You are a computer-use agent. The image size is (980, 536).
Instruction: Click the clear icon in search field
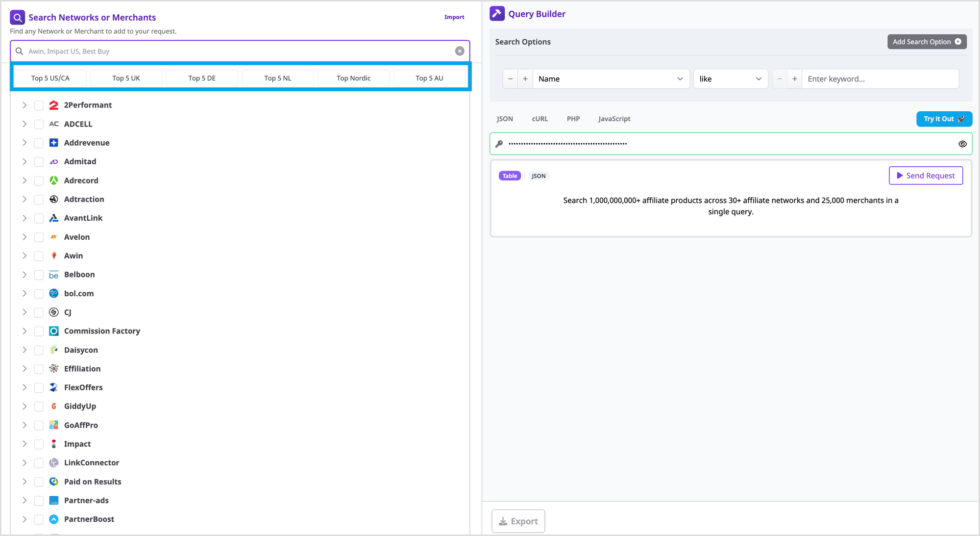point(460,51)
